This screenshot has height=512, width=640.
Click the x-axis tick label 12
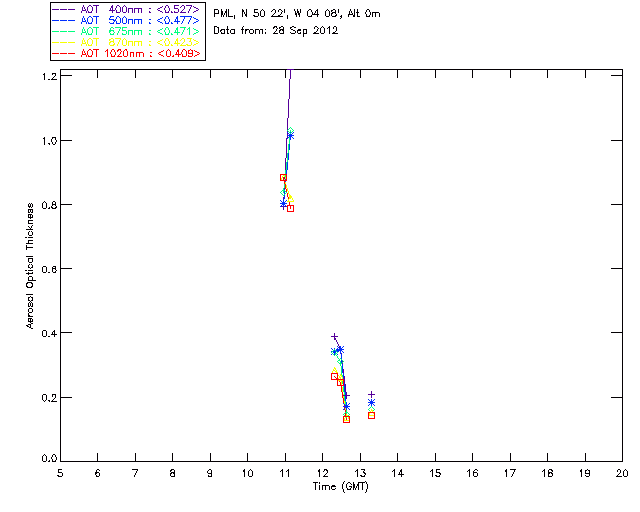322,473
